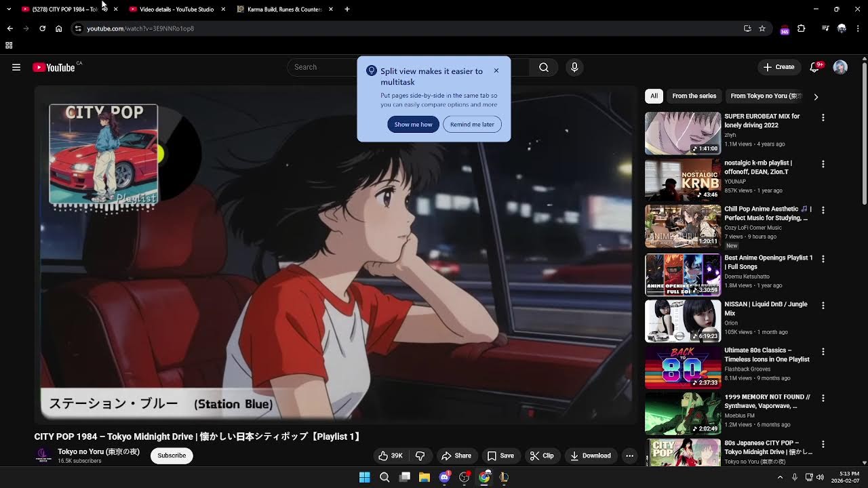Close the YouTube Studio tab
The width and height of the screenshot is (868, 488).
223,9
